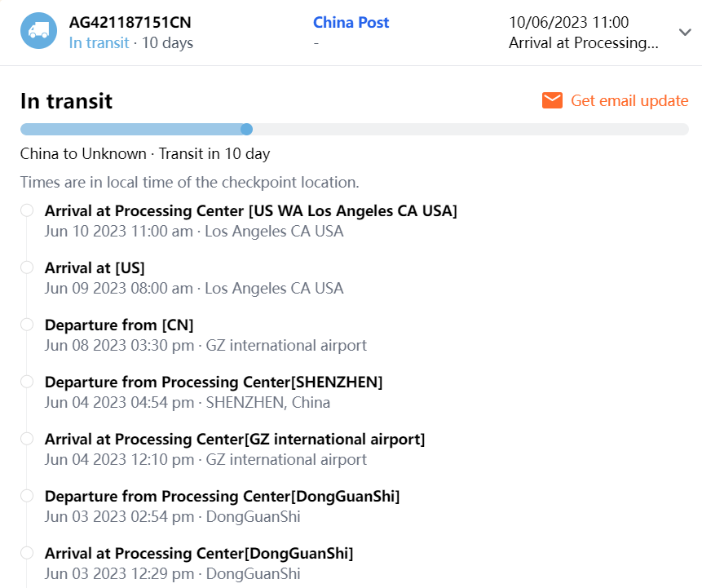Click the latest update date 10/06/2023 11:00

pos(568,23)
